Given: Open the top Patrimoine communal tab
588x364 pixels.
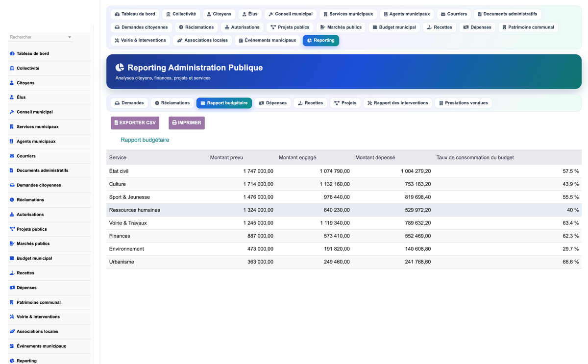Looking at the screenshot, I should pos(528,27).
